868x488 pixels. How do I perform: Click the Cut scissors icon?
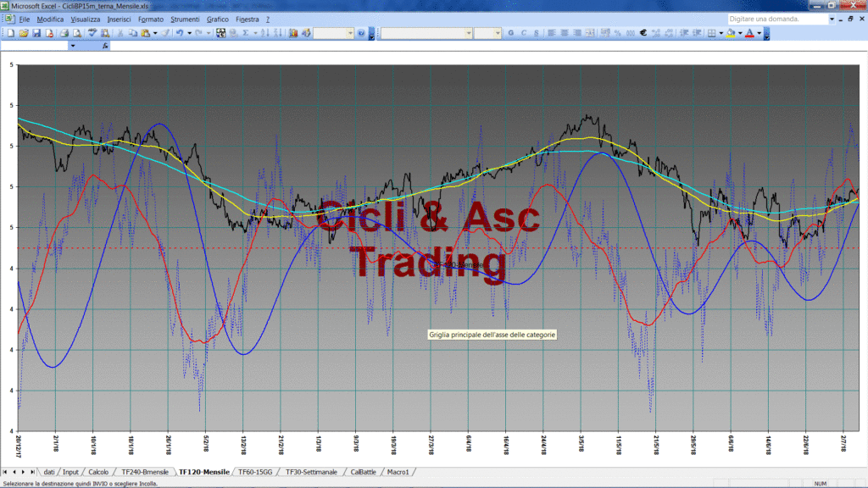[120, 33]
